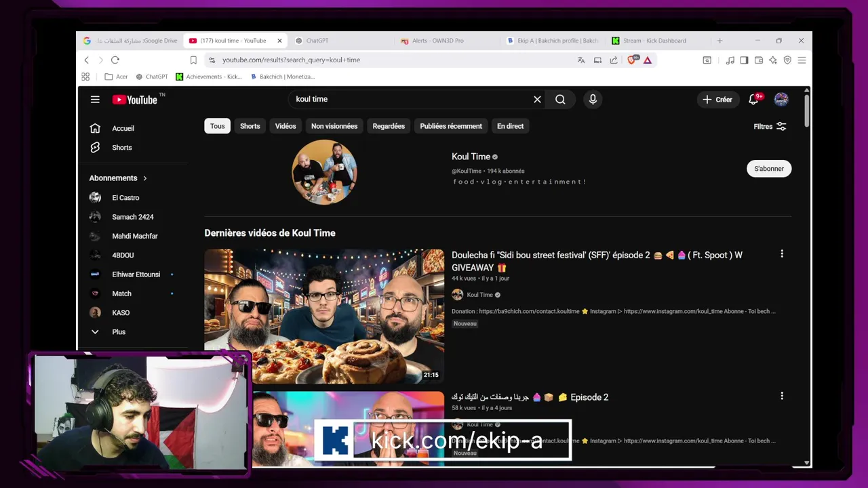Go back in browser history
868x488 pixels.
click(87, 60)
